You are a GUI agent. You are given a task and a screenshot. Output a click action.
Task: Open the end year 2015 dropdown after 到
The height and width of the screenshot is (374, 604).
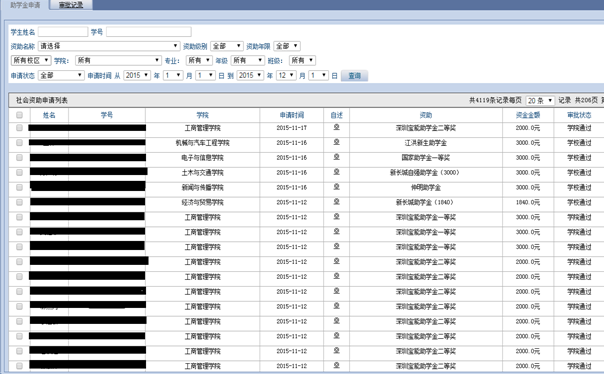[250, 75]
